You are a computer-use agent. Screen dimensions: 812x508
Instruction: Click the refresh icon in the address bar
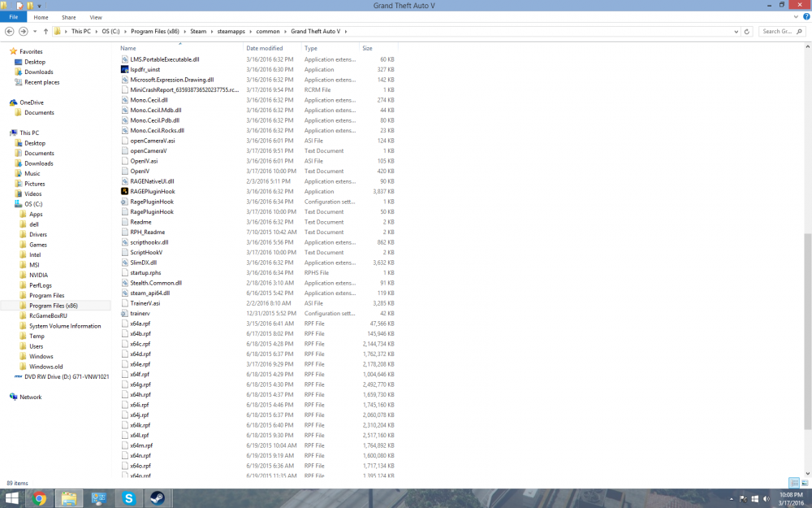[x=747, y=32]
